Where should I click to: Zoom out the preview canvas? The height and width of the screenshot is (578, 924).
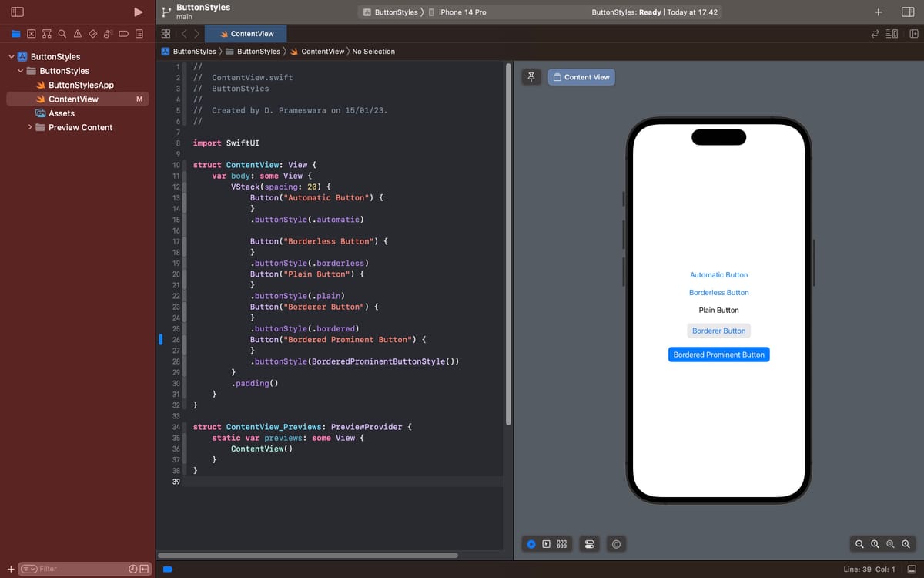click(x=859, y=544)
